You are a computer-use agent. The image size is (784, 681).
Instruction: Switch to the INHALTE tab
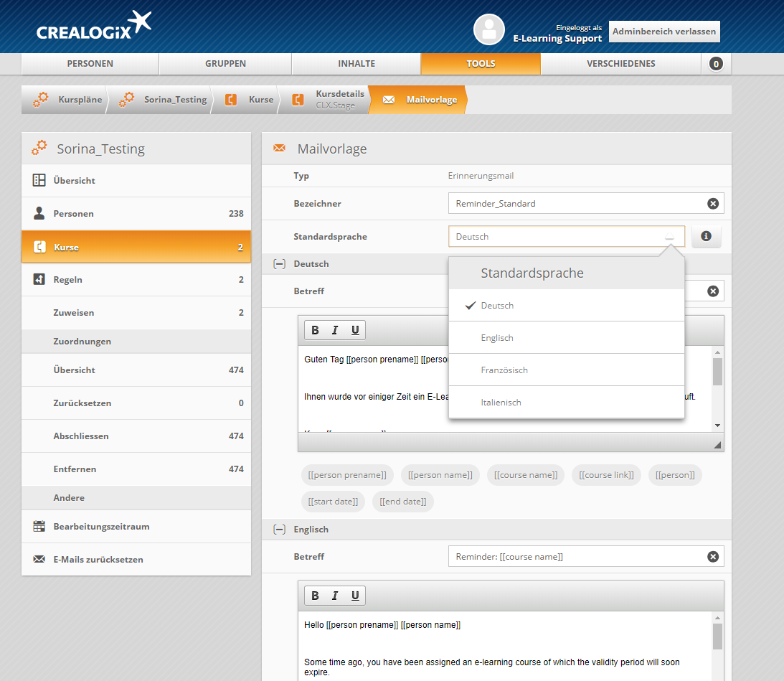tap(356, 64)
